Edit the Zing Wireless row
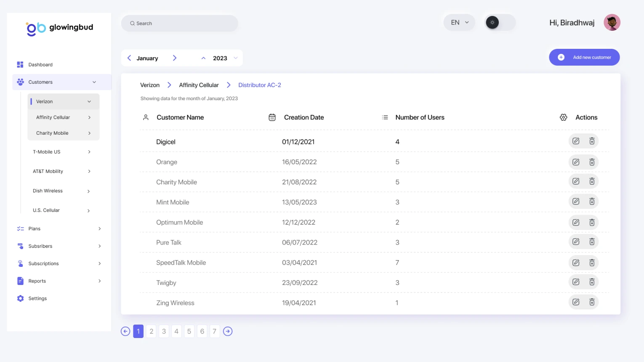The height and width of the screenshot is (362, 644). pos(576,302)
